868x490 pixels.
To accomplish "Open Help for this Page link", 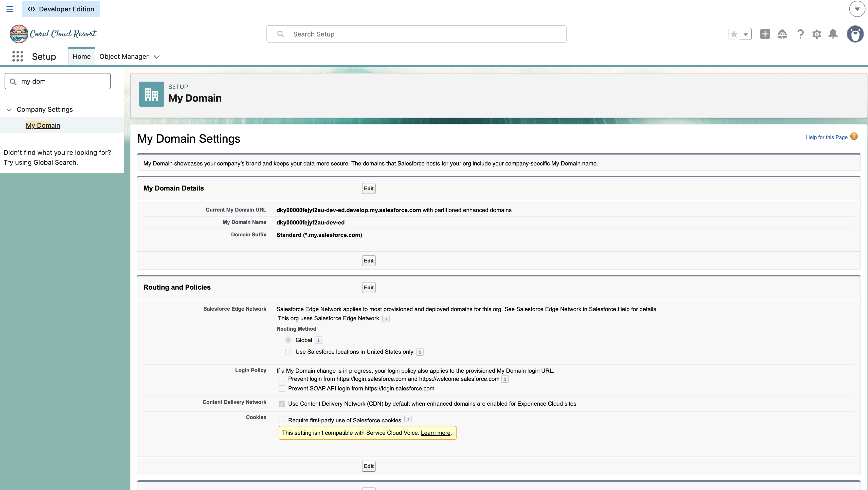I will 827,137.
